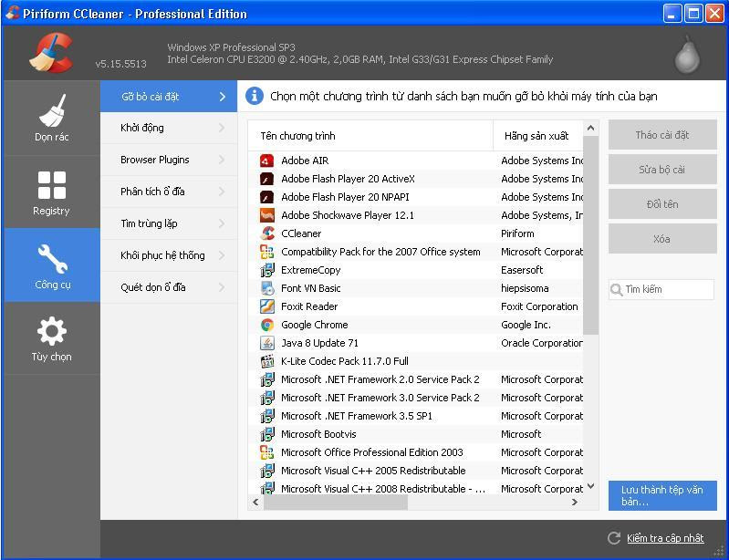Click the Piriform pear logo
Image resolution: width=729 pixels, height=560 pixels.
[x=687, y=55]
